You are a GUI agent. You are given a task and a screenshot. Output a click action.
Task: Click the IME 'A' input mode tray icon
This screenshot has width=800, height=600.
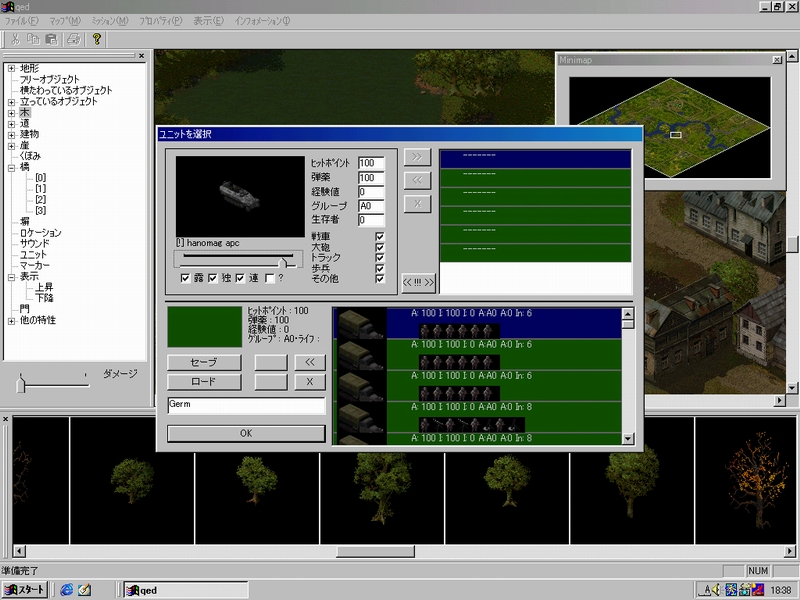click(707, 590)
